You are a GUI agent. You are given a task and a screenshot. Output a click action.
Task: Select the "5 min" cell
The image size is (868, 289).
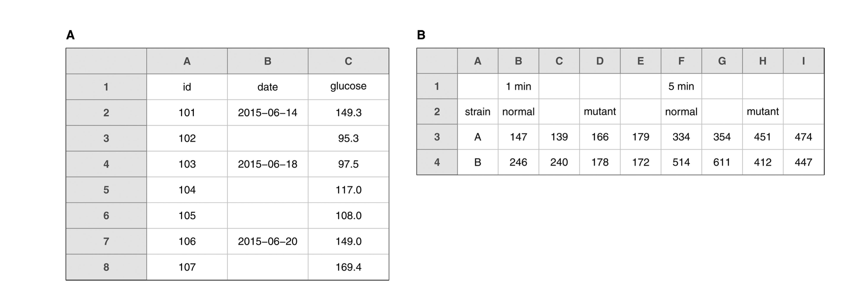pos(681,86)
